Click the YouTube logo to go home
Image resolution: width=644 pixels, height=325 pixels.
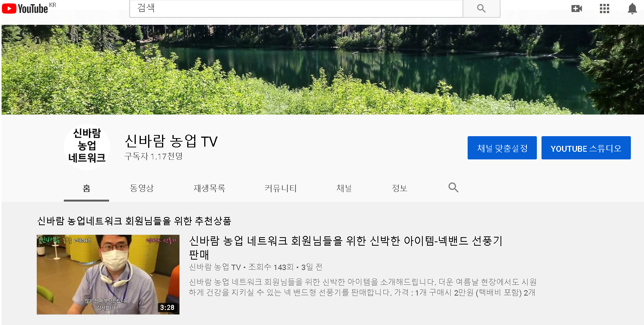click(x=25, y=9)
